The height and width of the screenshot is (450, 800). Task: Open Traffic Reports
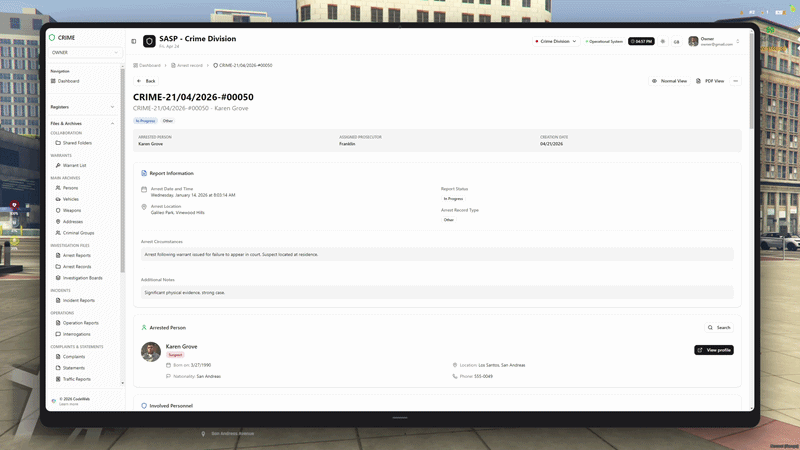click(77, 379)
